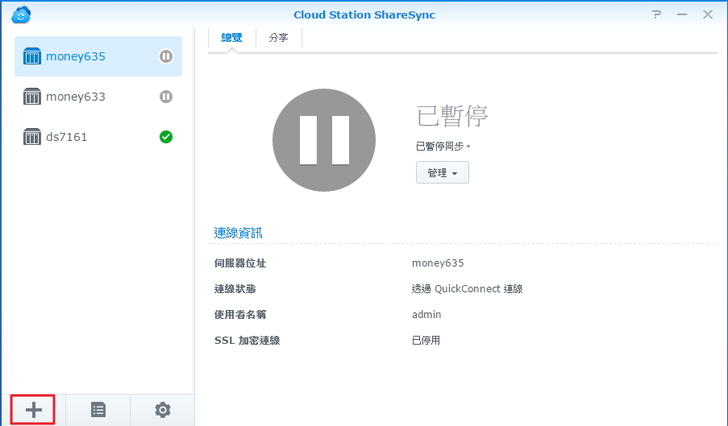Open the sync log list icon
The height and width of the screenshot is (426, 728).
pyautogui.click(x=98, y=410)
